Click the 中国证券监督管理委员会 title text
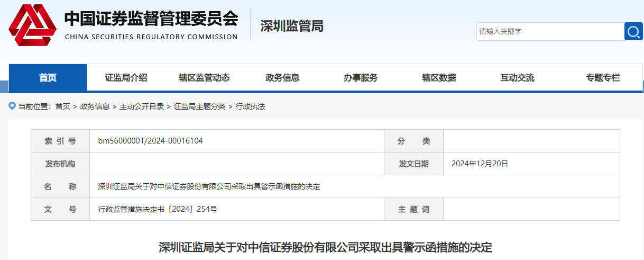644x260 pixels. (151, 19)
